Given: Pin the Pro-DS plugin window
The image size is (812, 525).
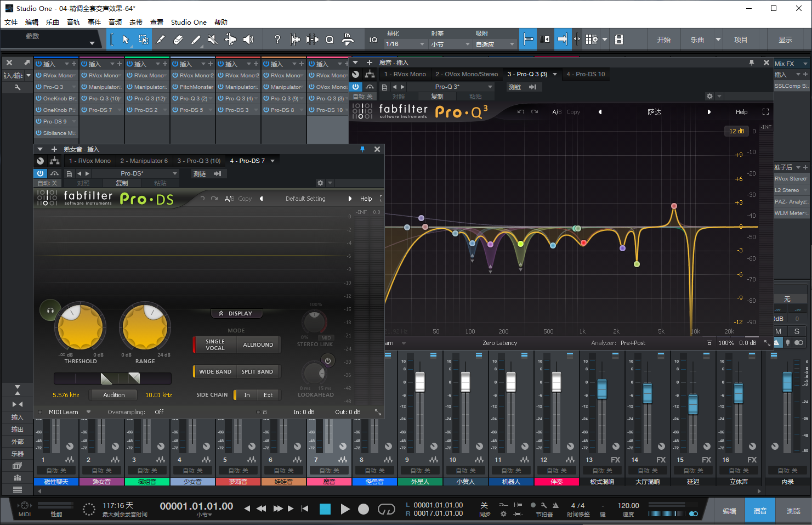Looking at the screenshot, I should tap(362, 149).
